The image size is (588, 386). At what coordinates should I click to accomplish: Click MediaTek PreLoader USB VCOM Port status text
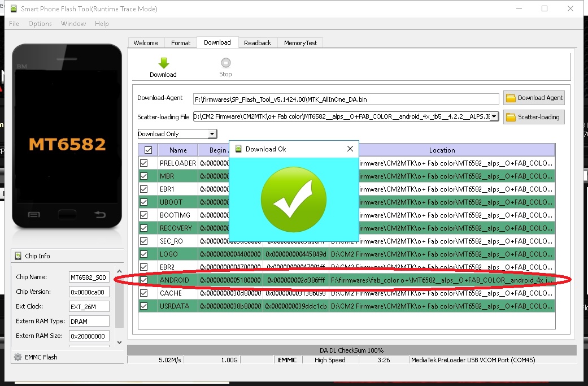473,360
